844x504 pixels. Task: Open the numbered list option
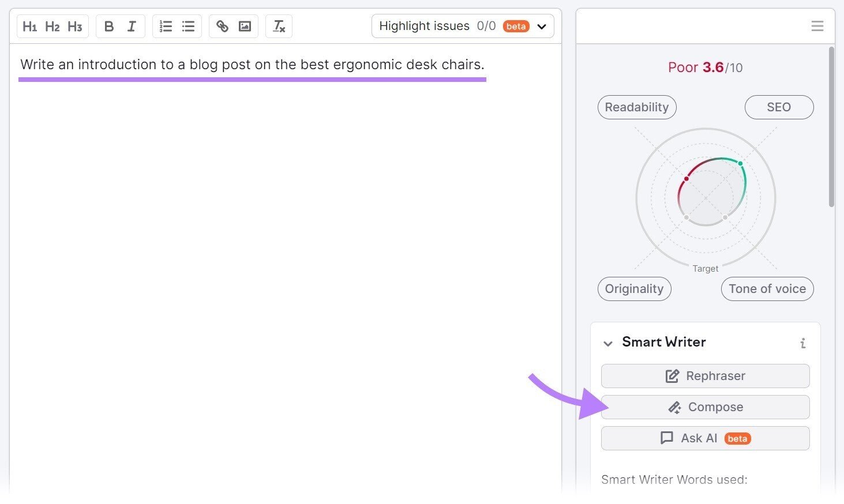[x=166, y=26]
